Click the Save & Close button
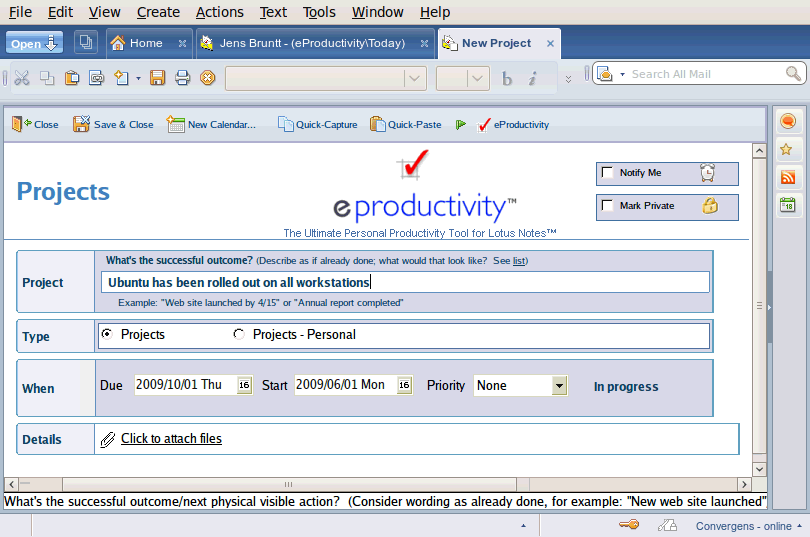Screen dimensions: 810x537 [x=113, y=124]
